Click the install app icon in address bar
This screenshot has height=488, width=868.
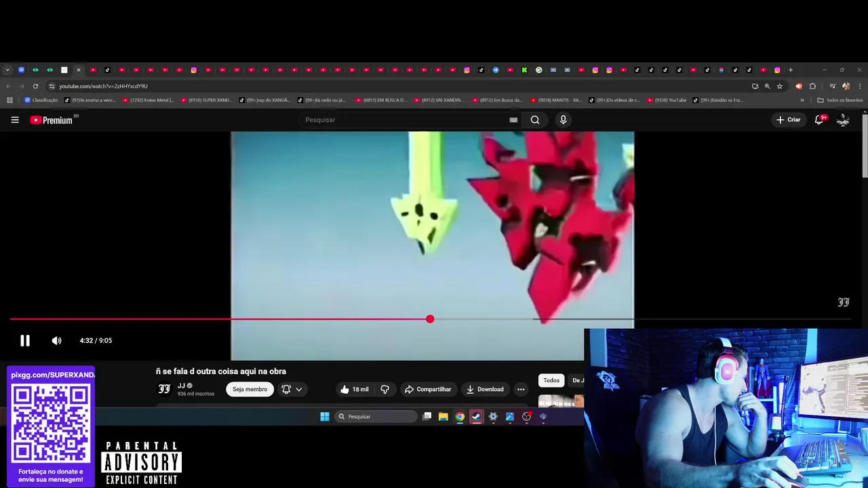[x=755, y=86]
